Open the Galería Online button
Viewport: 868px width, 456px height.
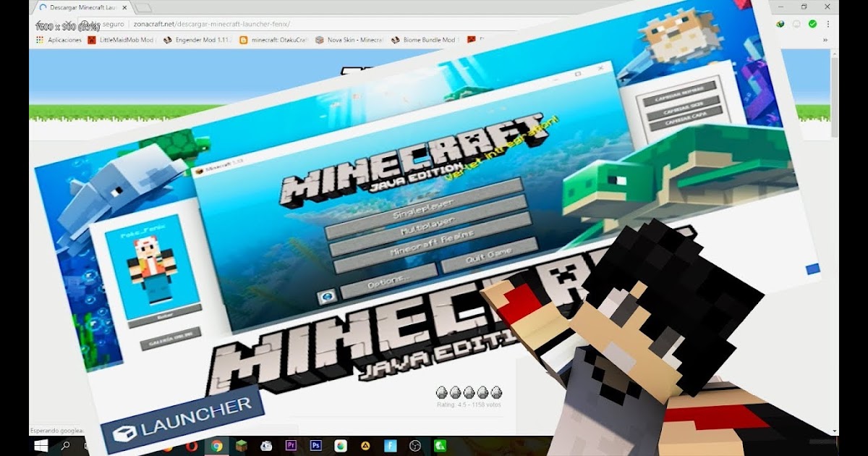tap(170, 340)
